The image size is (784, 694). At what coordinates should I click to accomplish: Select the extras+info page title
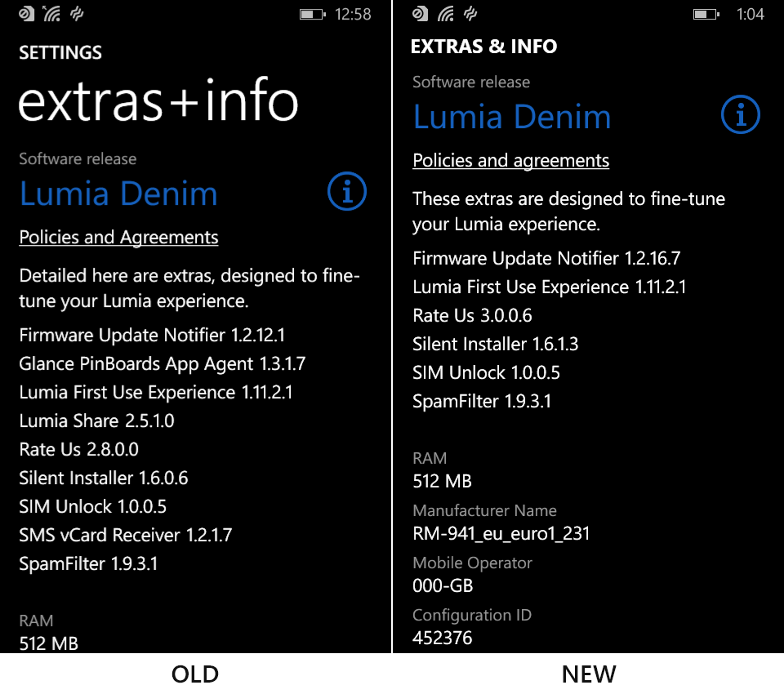tap(158, 100)
